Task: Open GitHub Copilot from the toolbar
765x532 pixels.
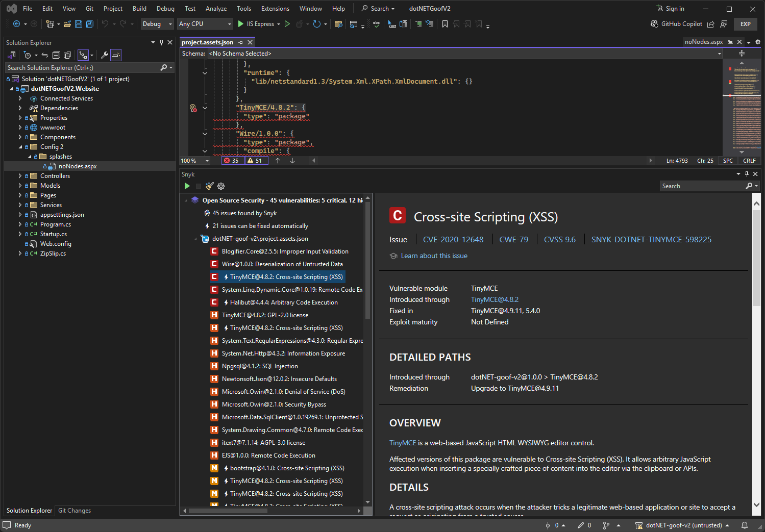Action: coord(677,24)
